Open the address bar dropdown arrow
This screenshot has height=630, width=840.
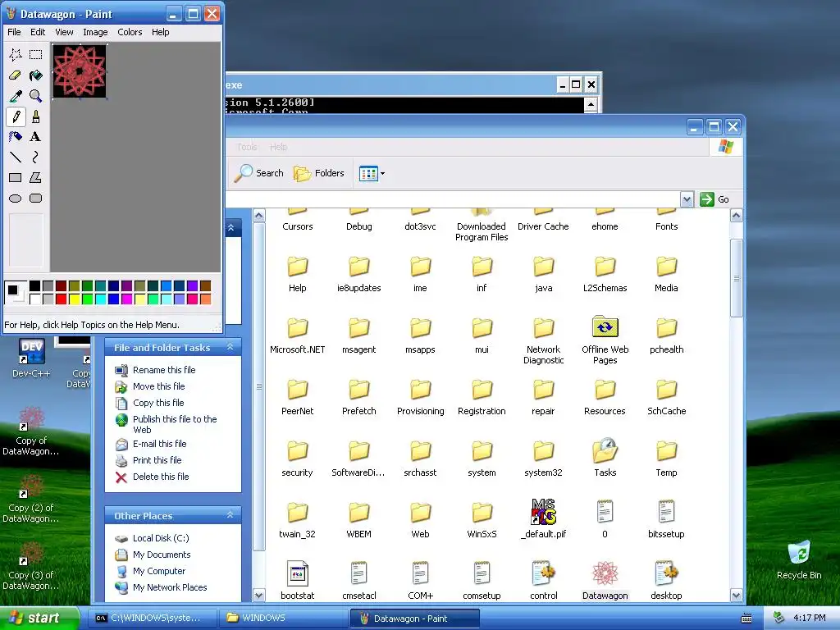pyautogui.click(x=687, y=199)
